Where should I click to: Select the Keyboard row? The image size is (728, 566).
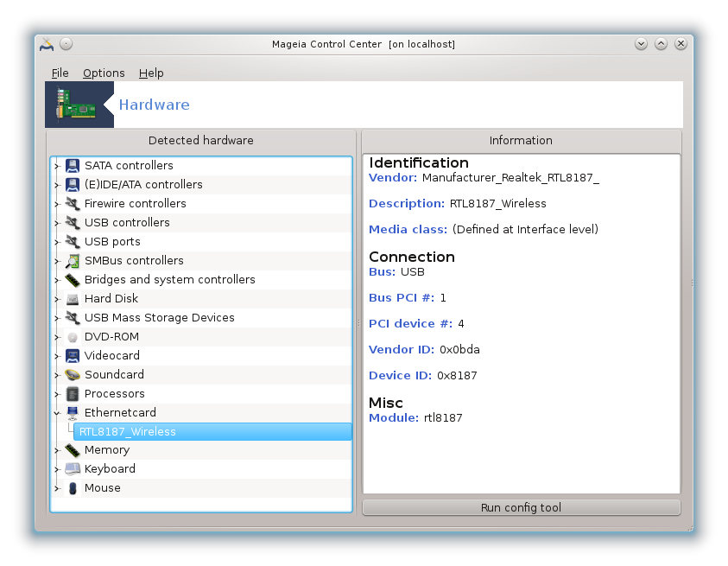click(201, 469)
